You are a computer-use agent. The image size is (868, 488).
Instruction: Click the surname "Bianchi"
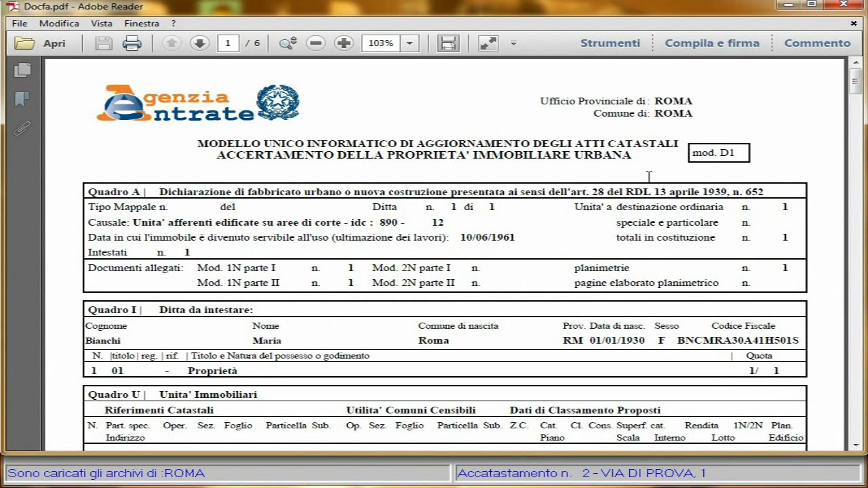pyautogui.click(x=103, y=340)
